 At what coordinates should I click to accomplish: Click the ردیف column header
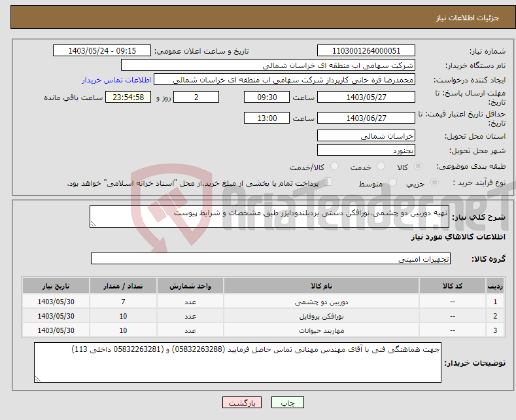point(495,286)
